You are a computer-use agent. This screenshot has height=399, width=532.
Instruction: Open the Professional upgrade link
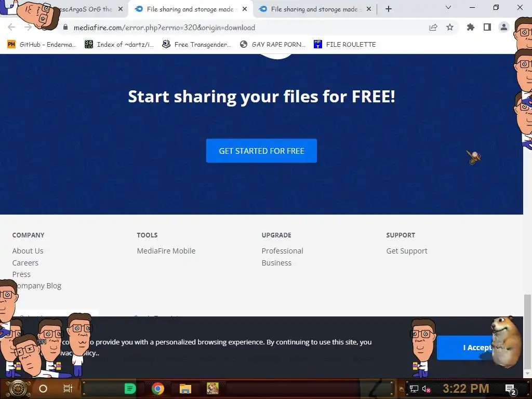[282, 251]
